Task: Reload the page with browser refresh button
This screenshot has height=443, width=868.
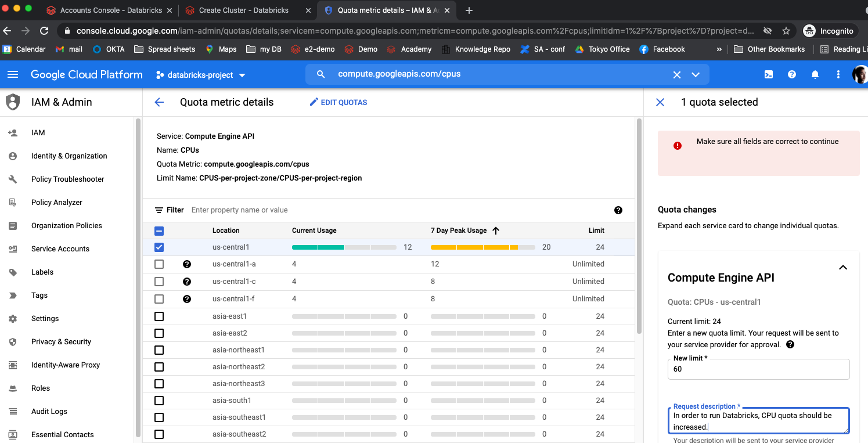Action: pyautogui.click(x=44, y=31)
